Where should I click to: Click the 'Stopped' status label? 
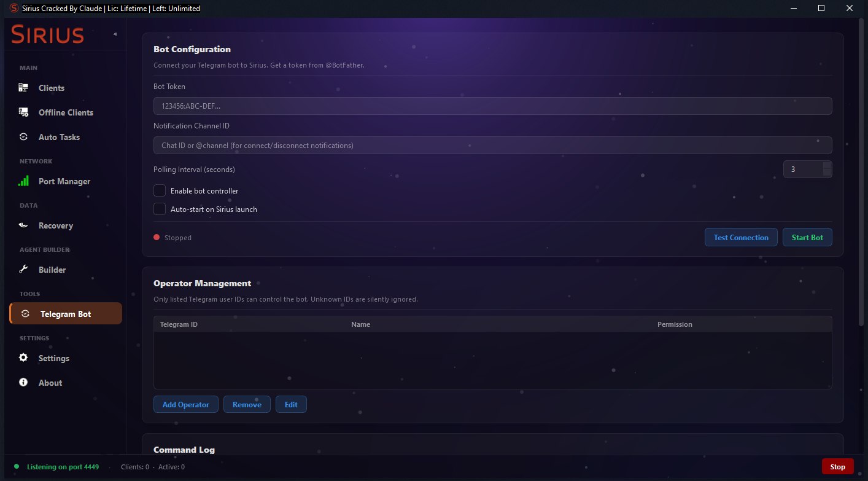click(x=178, y=238)
